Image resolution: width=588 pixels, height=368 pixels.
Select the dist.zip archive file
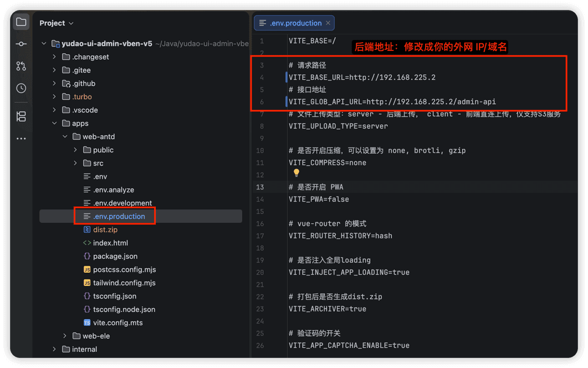click(x=105, y=229)
